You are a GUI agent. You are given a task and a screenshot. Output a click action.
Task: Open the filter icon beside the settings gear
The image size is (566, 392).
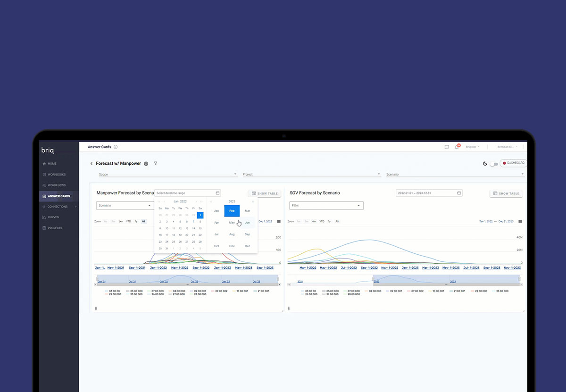pos(156,163)
